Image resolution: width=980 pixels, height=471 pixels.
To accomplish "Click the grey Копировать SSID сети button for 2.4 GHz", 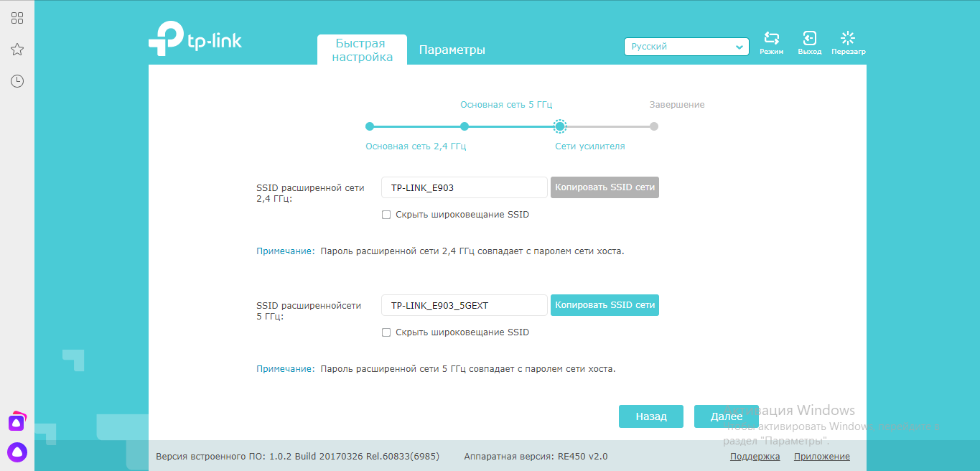I will coord(605,187).
